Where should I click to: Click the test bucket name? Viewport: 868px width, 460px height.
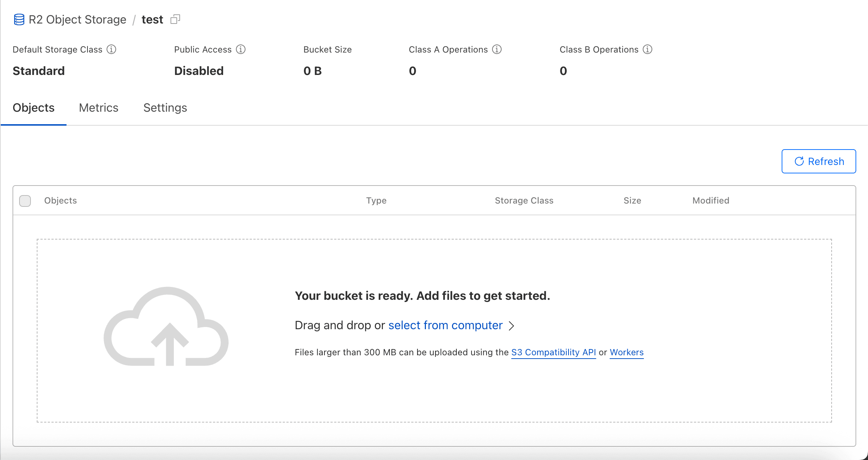(x=152, y=19)
